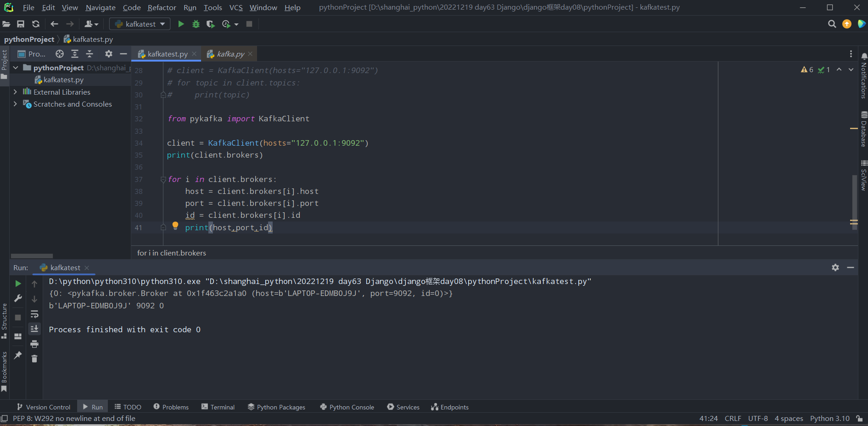Go to next highlighted error arrow
This screenshot has height=426, width=868.
pos(851,70)
